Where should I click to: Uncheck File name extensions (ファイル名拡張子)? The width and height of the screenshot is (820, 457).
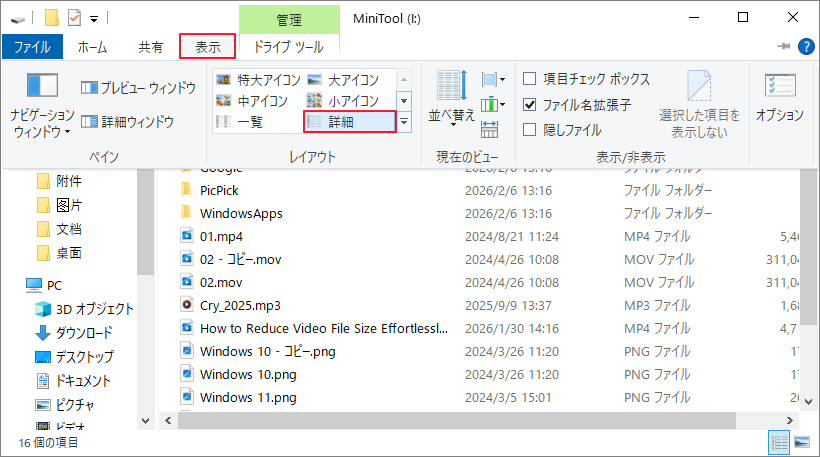point(577,105)
